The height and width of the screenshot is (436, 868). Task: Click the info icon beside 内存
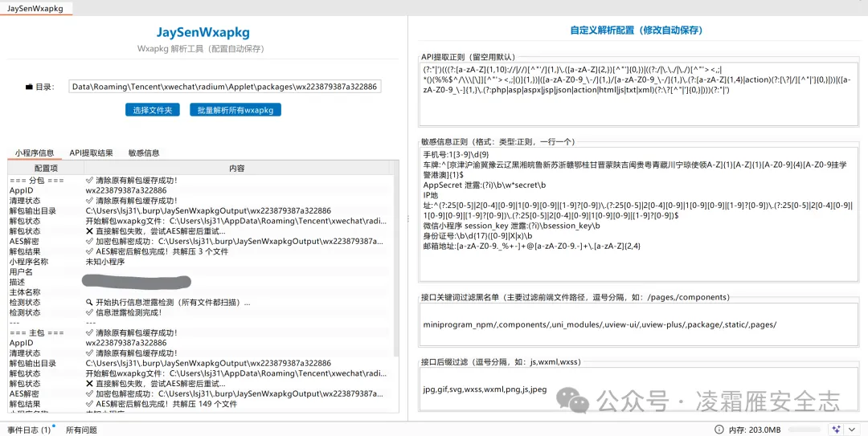[x=719, y=430]
